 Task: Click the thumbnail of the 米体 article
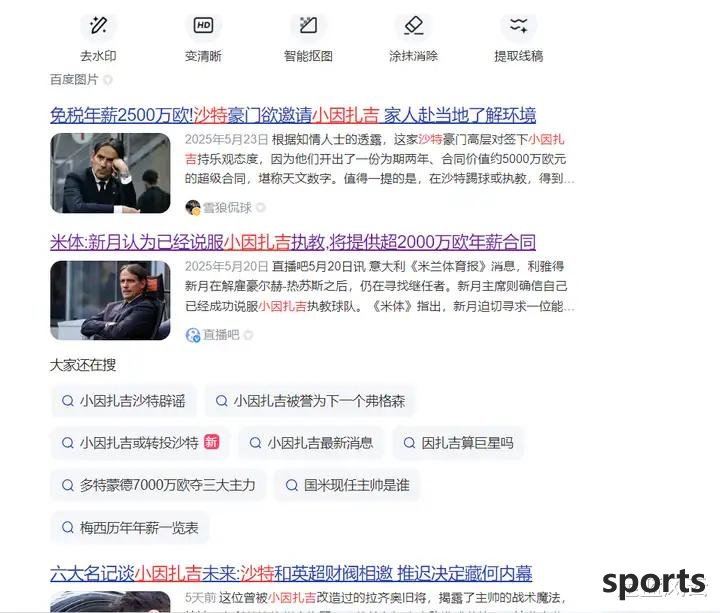(x=110, y=300)
